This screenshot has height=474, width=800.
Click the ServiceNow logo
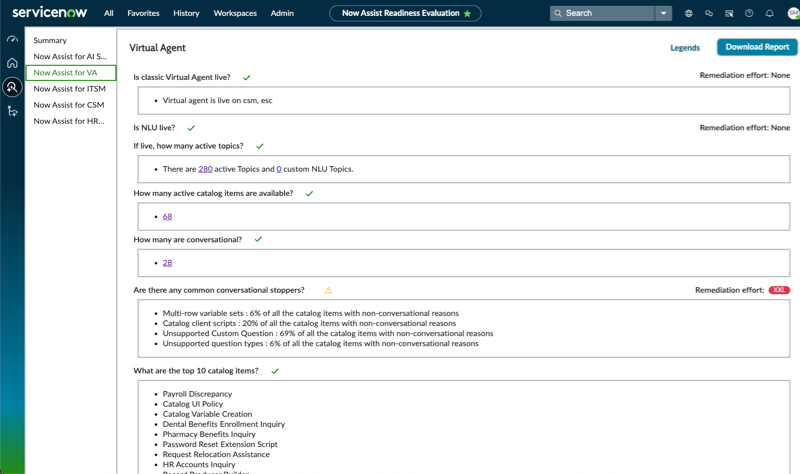point(49,12)
